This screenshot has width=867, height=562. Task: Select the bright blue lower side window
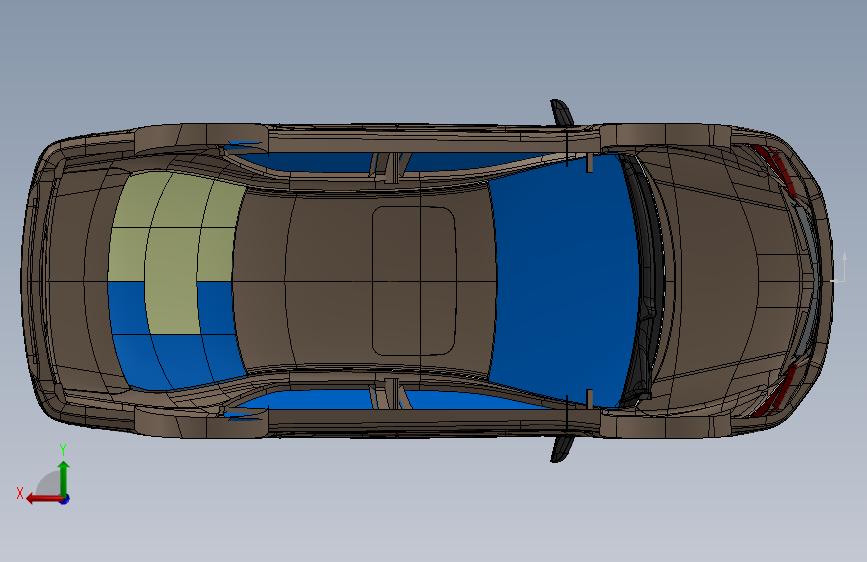point(321,399)
